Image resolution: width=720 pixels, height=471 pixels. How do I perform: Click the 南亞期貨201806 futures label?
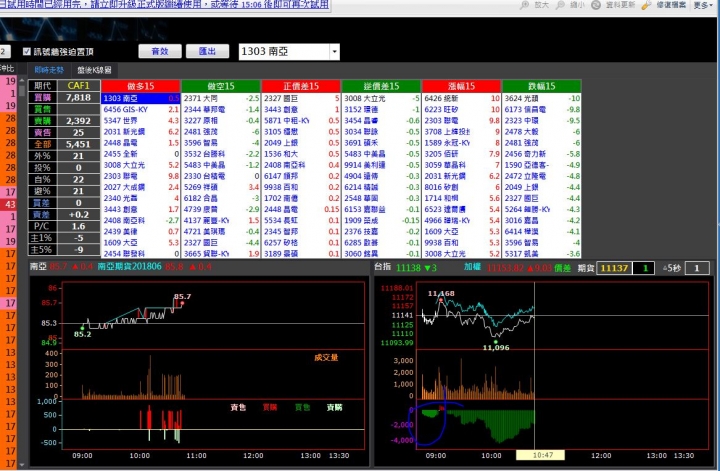(129, 267)
